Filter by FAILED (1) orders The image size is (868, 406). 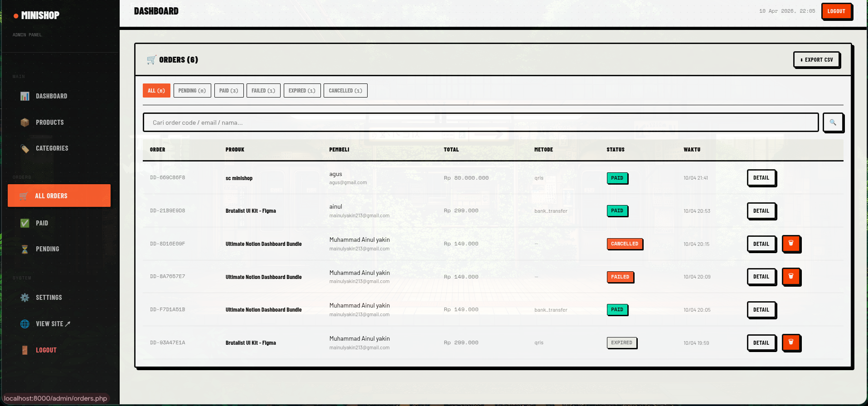(263, 91)
